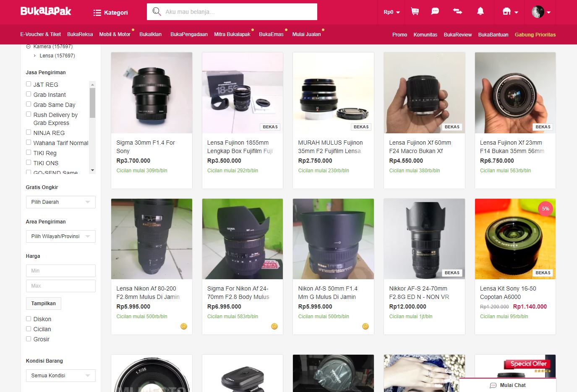Screen dimensions: 577x392
Task: Click the coin badge on the Nikon 80-200 listing
Action: pyautogui.click(x=183, y=326)
